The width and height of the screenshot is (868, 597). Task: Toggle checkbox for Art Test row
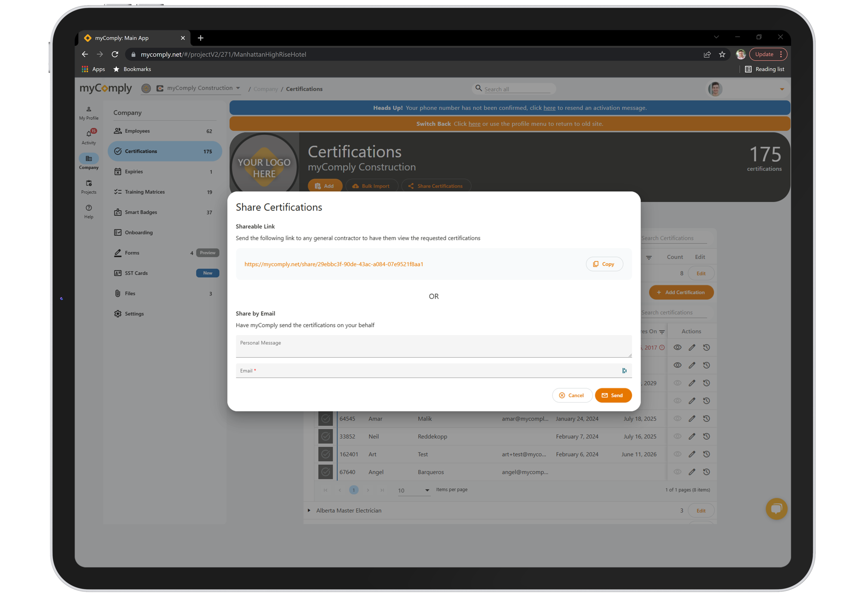click(325, 454)
